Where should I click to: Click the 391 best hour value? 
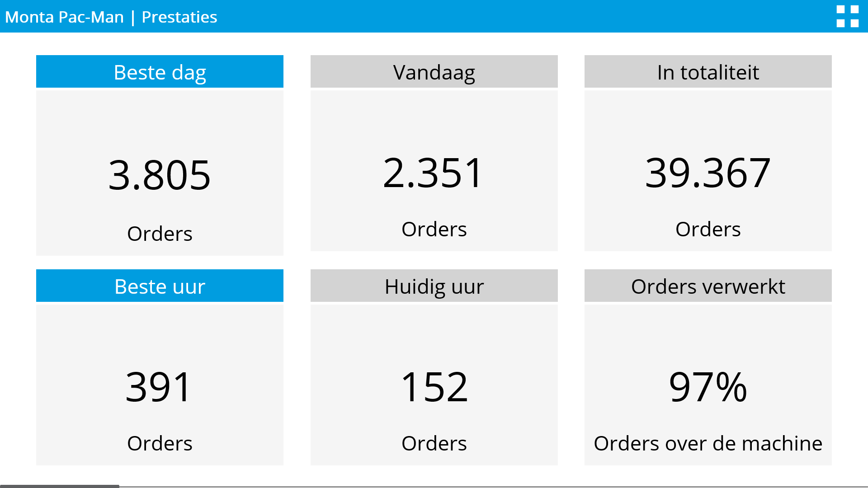160,387
